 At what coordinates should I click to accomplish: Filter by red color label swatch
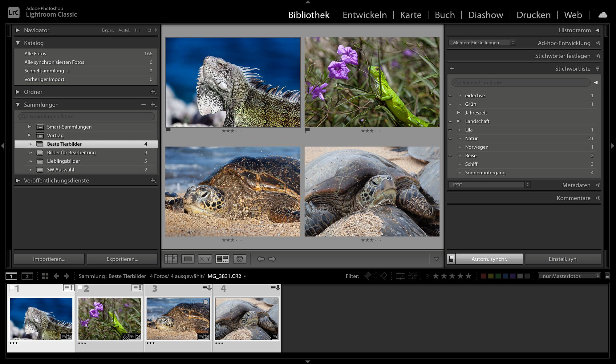(484, 276)
